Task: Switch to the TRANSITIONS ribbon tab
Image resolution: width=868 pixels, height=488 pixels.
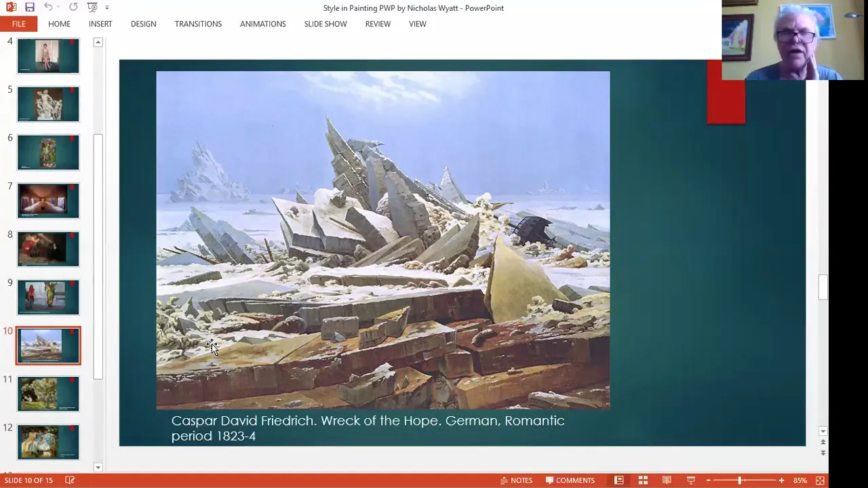Action: pyautogui.click(x=198, y=24)
